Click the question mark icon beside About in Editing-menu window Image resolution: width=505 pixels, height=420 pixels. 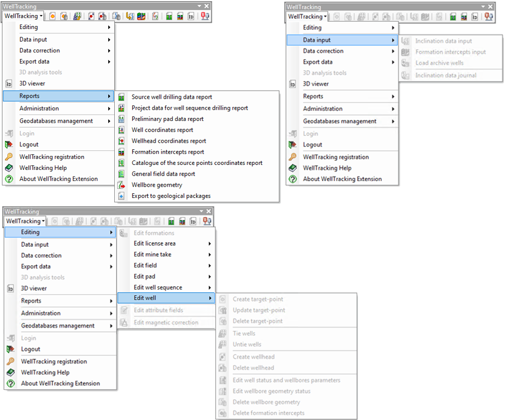click(x=11, y=384)
